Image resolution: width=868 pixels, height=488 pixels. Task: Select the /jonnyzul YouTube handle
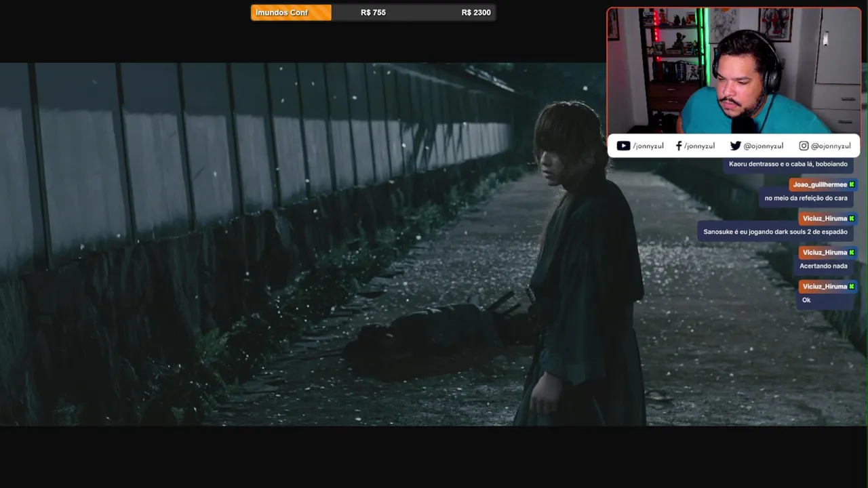[648, 146]
